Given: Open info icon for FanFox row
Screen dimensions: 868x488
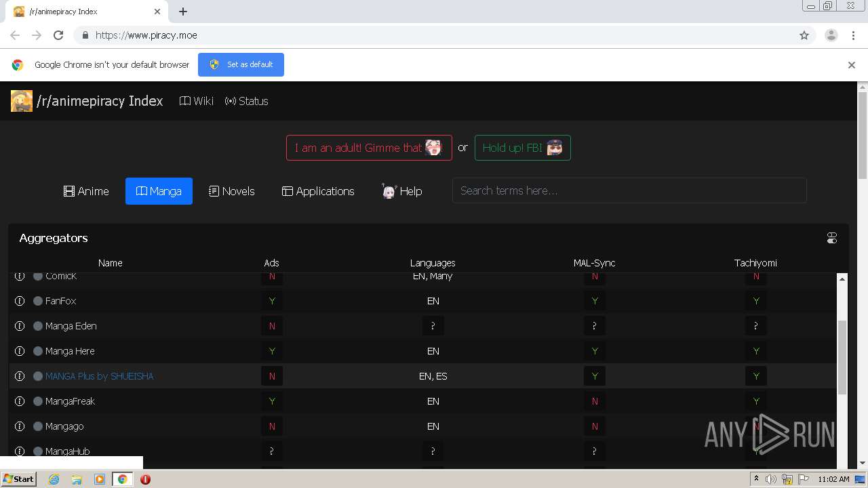Looking at the screenshot, I should 20,301.
